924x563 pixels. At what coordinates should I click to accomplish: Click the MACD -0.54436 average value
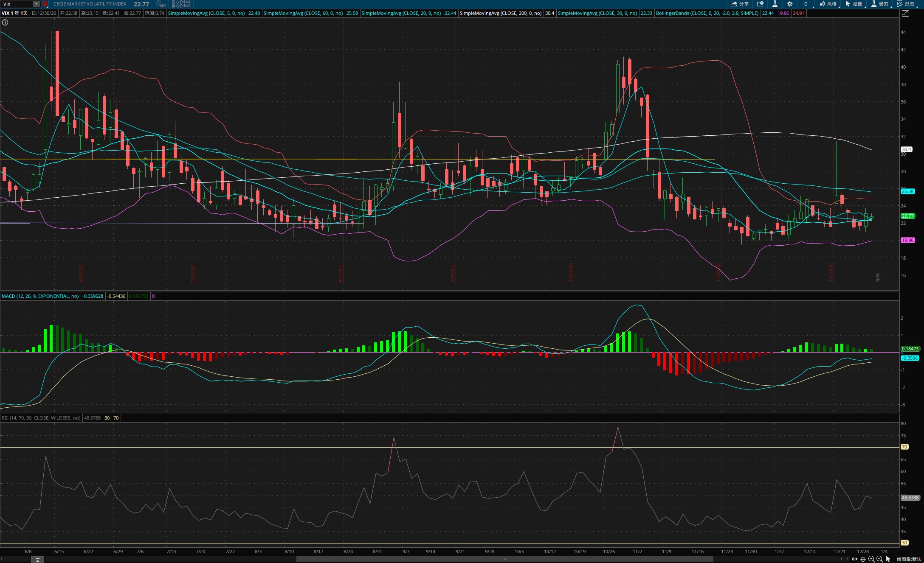pyautogui.click(x=116, y=296)
